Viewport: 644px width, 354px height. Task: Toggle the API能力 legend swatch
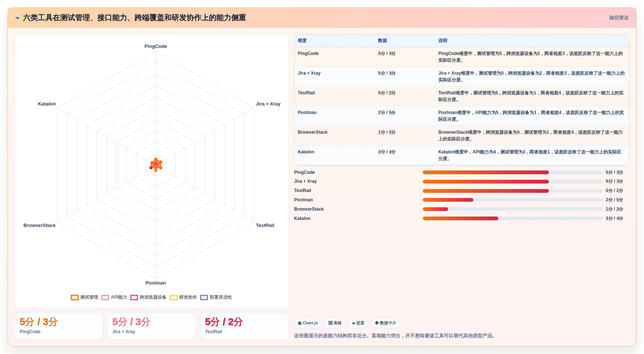(105, 298)
